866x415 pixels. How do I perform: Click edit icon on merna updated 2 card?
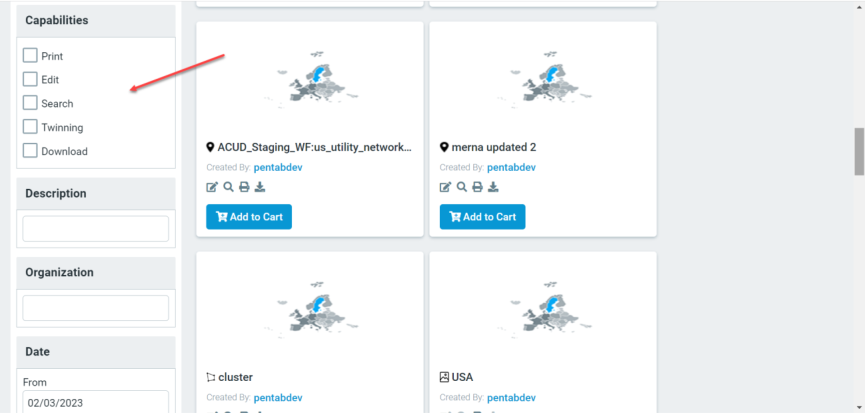click(445, 187)
